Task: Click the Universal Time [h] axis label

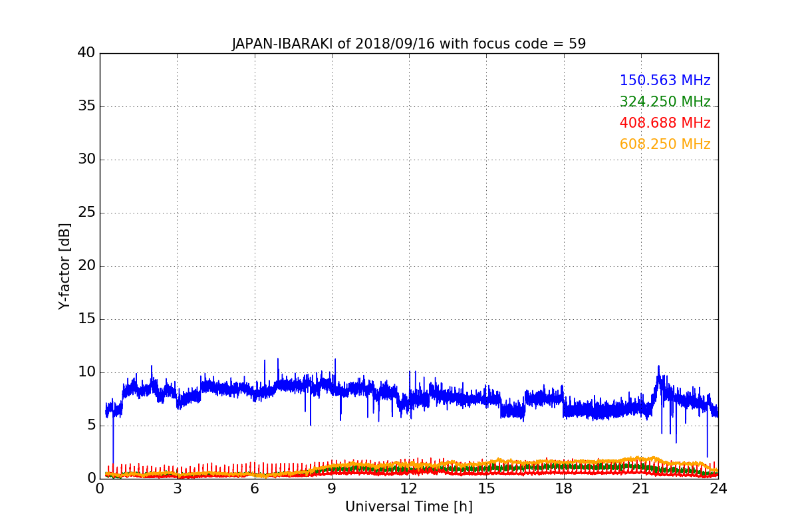Action: point(409,507)
